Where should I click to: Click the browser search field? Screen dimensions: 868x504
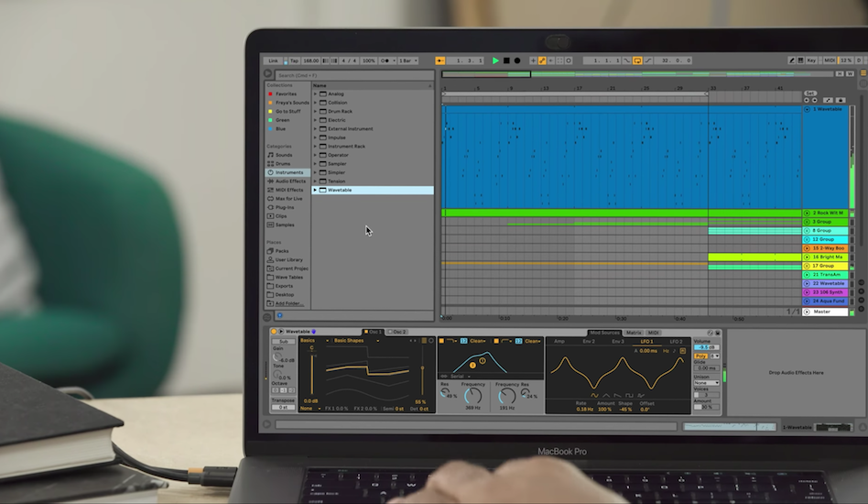(x=353, y=75)
